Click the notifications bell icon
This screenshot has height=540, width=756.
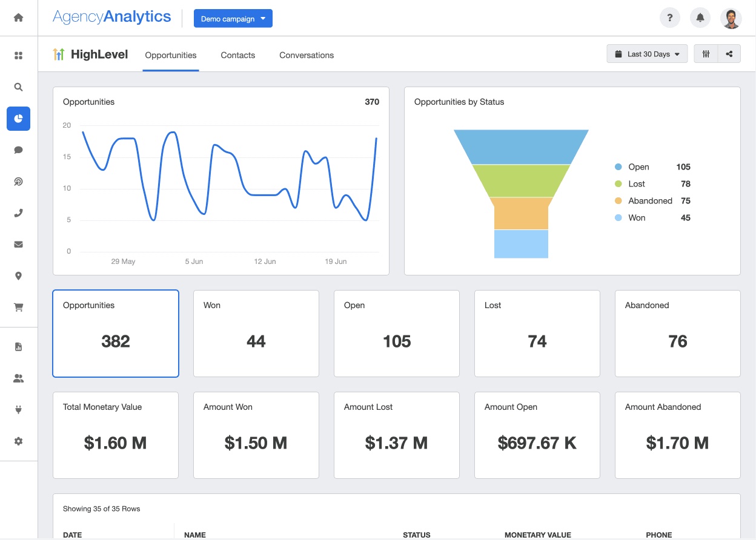tap(700, 18)
